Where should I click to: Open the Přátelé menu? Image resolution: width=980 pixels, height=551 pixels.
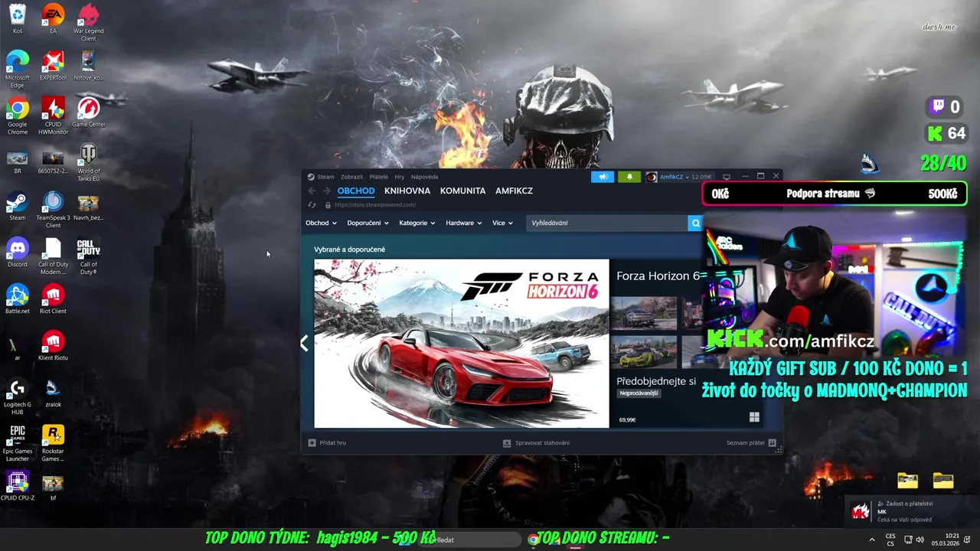378,177
